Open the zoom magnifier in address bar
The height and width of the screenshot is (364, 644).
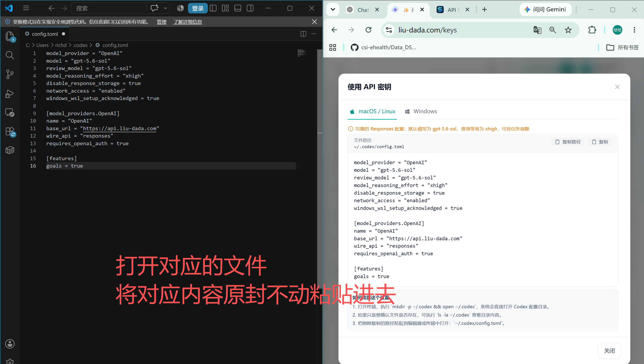[553, 30]
